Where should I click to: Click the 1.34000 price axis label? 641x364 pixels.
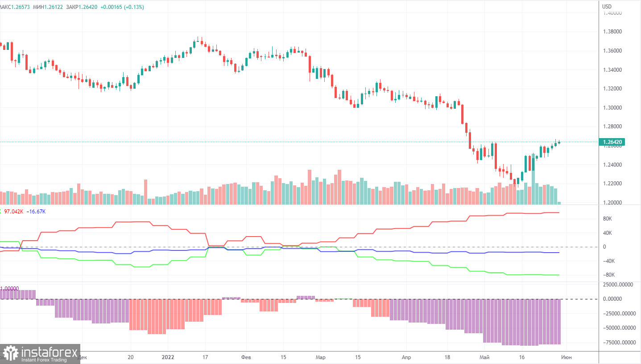[x=612, y=70]
